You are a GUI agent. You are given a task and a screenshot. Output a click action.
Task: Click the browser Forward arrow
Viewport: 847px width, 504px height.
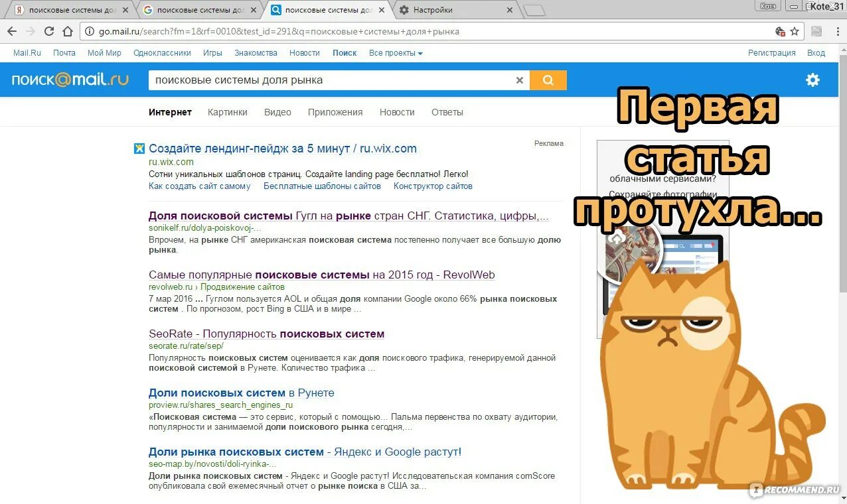click(x=31, y=31)
